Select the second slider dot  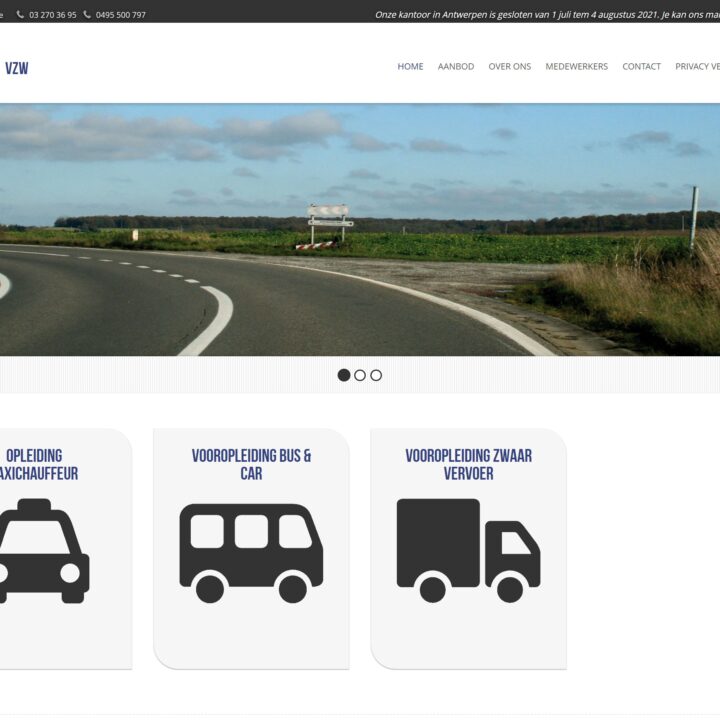360,375
